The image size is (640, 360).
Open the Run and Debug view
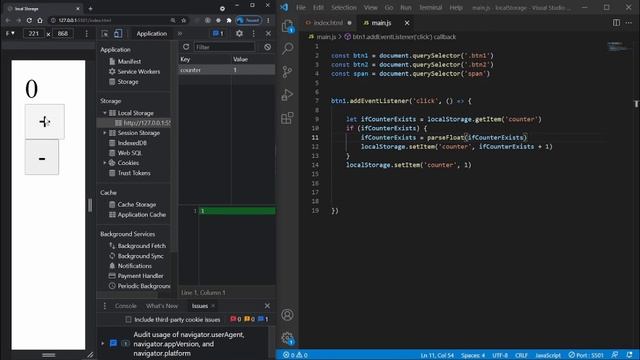(288, 95)
